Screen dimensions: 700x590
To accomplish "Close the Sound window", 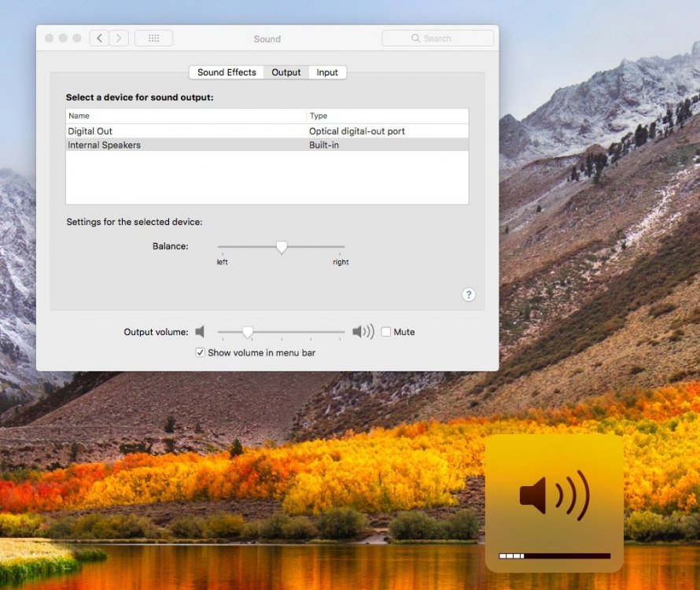I will coord(50,39).
